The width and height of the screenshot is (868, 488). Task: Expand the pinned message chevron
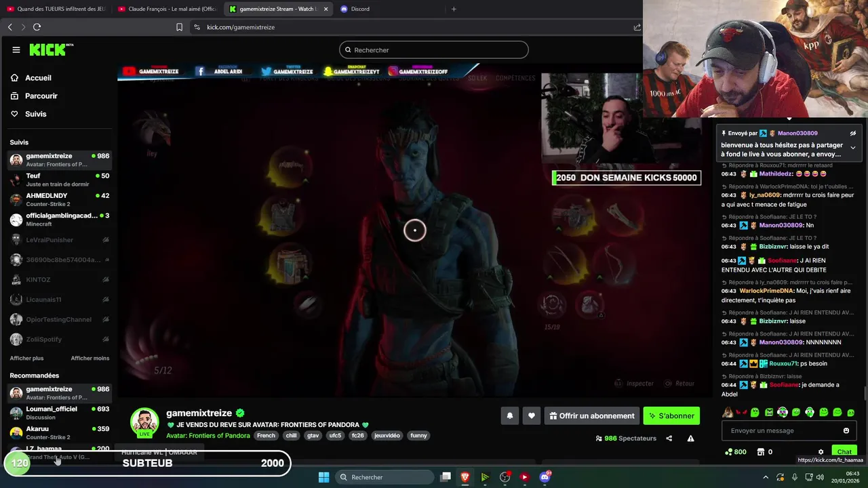pos(852,148)
